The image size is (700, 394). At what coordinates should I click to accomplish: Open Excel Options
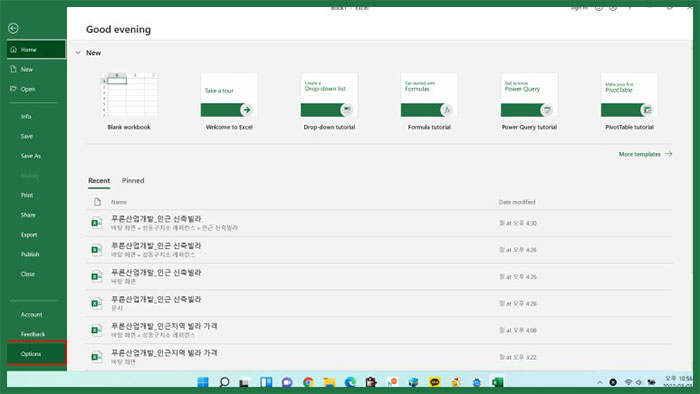pos(36,354)
